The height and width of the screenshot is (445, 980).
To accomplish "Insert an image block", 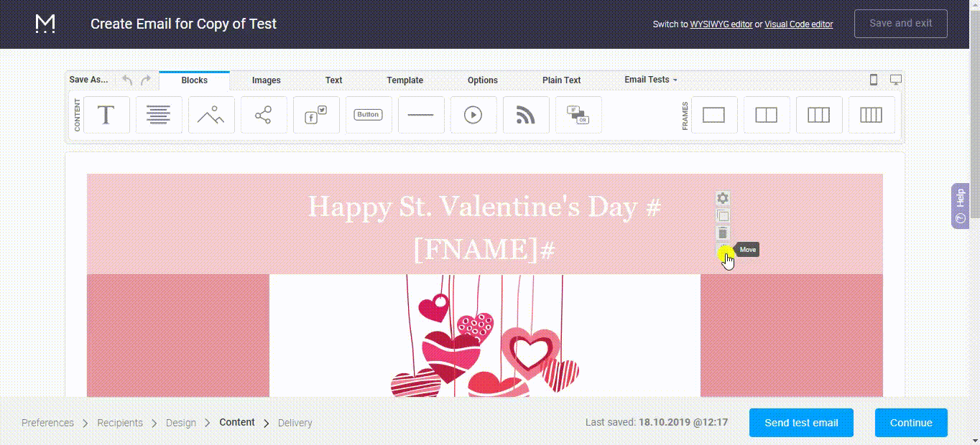I will pos(211,115).
